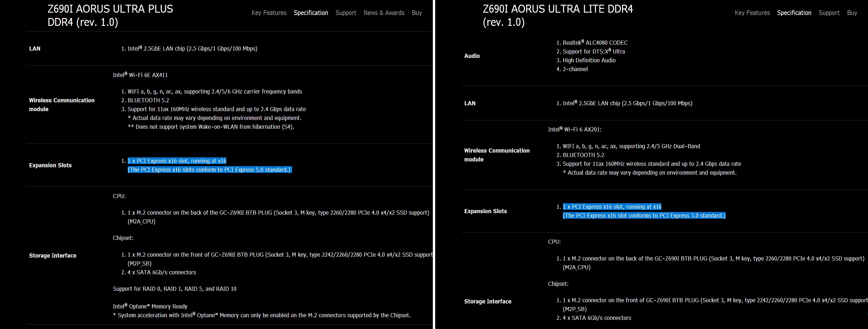The image size is (868, 329).
Task: Open News & Awards tab
Action: point(384,13)
